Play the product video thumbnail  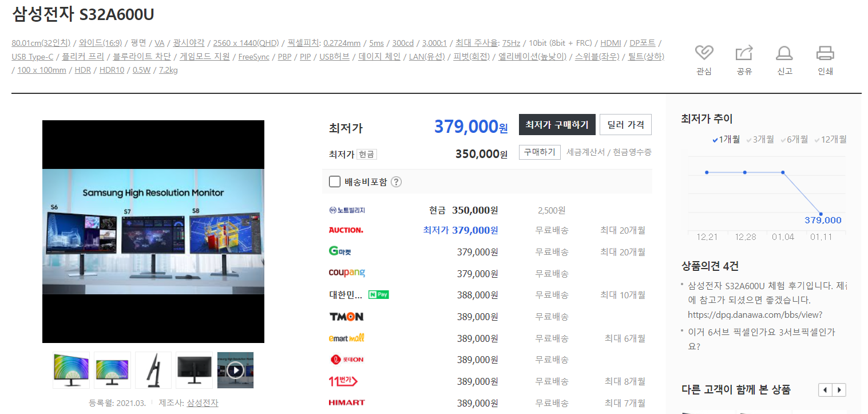coord(235,370)
